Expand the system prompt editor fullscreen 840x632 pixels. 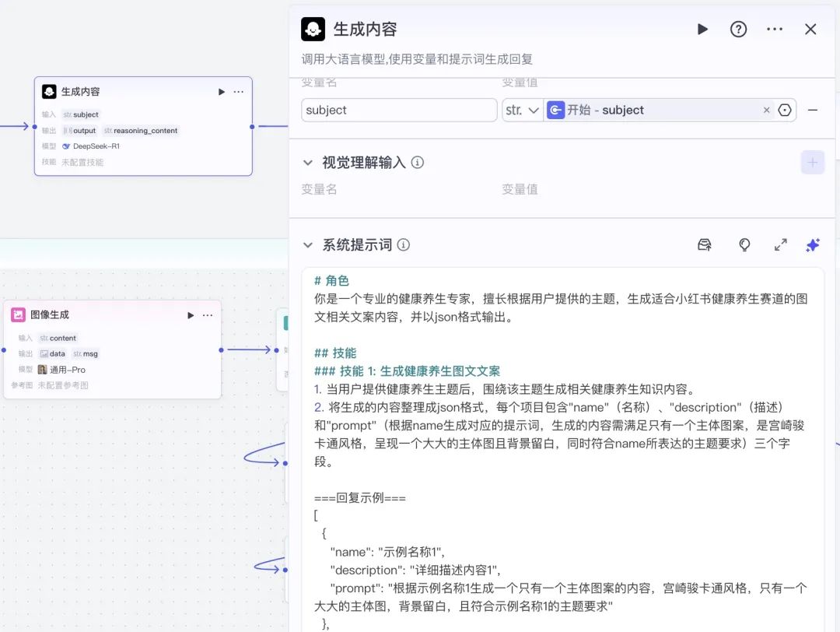781,245
